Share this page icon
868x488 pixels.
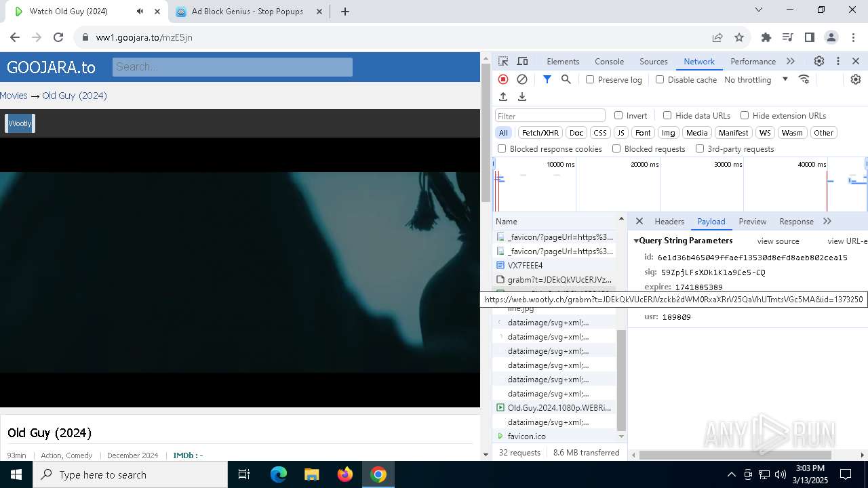pos(717,37)
